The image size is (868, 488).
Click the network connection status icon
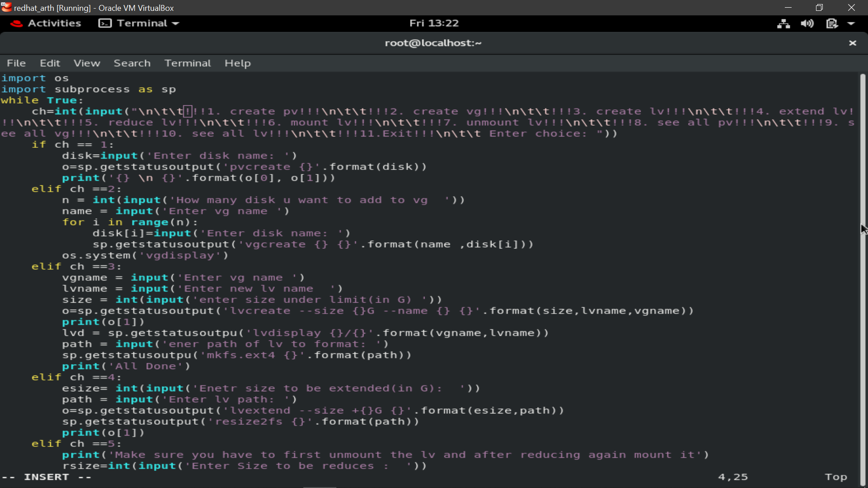tap(783, 23)
